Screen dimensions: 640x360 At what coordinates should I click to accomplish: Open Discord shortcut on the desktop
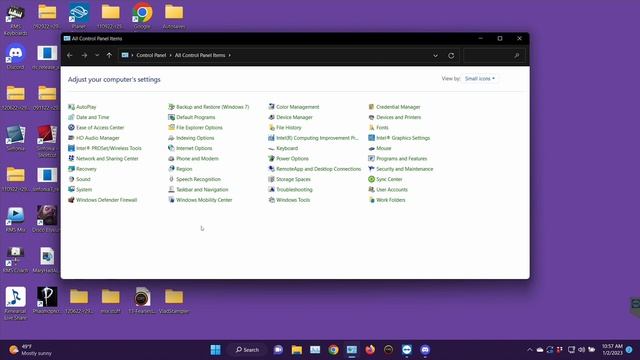tap(16, 57)
